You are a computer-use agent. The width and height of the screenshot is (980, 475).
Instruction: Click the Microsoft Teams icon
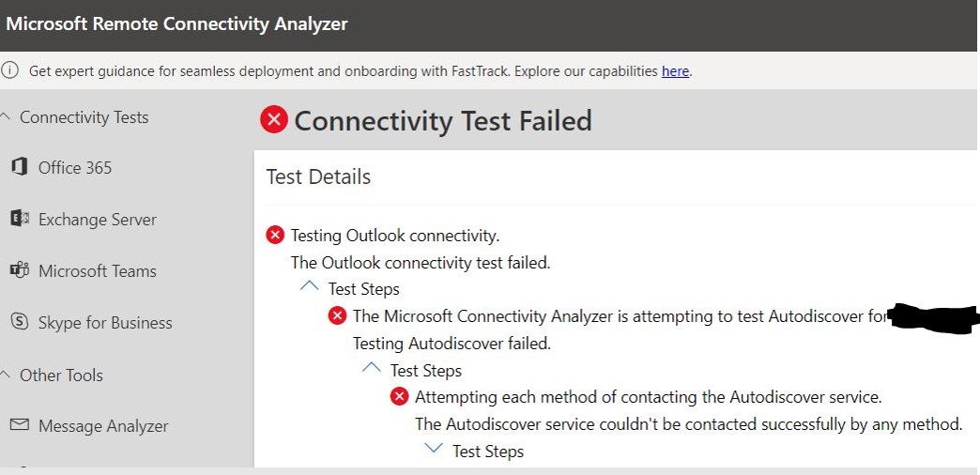click(x=20, y=270)
